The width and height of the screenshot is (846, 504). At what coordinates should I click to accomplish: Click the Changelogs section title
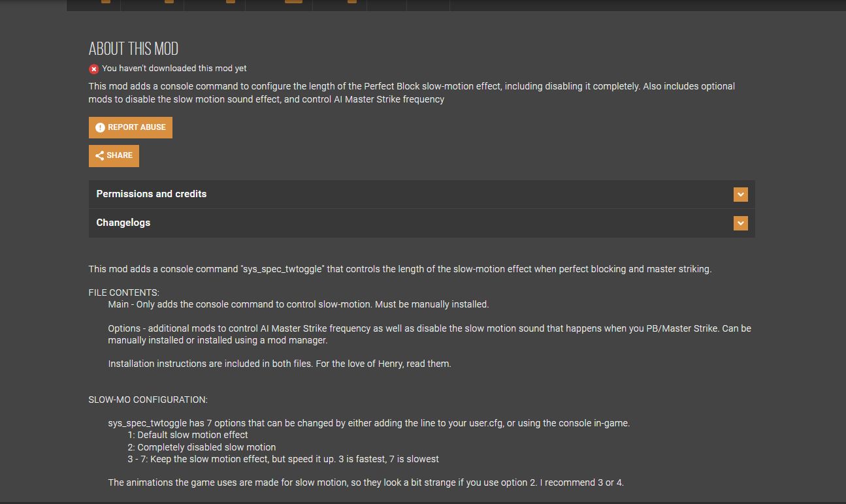[x=123, y=223]
